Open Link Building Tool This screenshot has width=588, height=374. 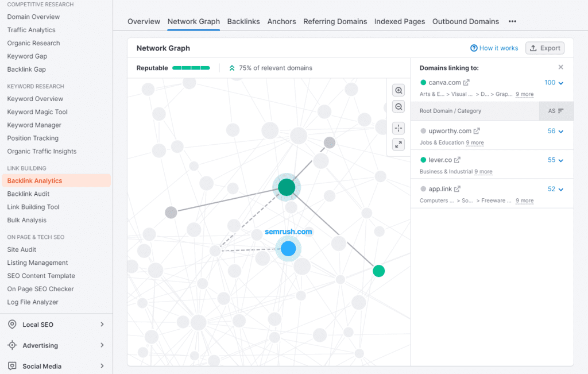coord(33,207)
